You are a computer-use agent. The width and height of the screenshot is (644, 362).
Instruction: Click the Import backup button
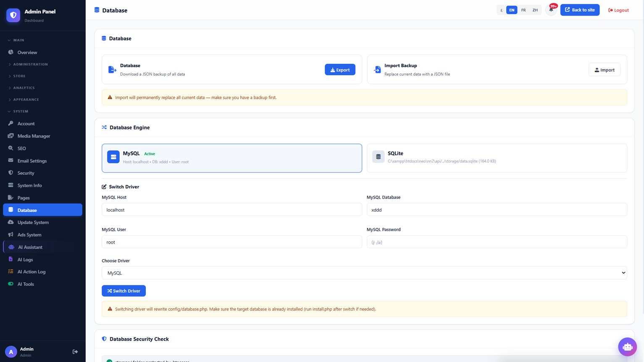click(605, 70)
